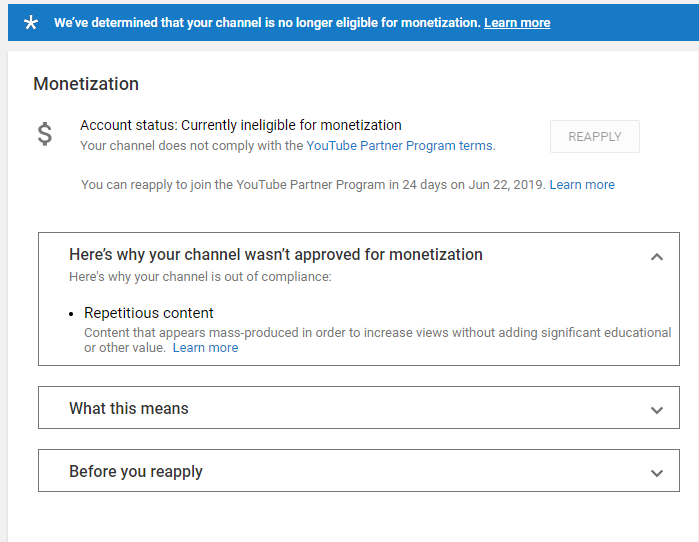This screenshot has height=542, width=699.
Task: Click 'Here's why your channel wasn't approved' heading
Action: click(x=276, y=255)
